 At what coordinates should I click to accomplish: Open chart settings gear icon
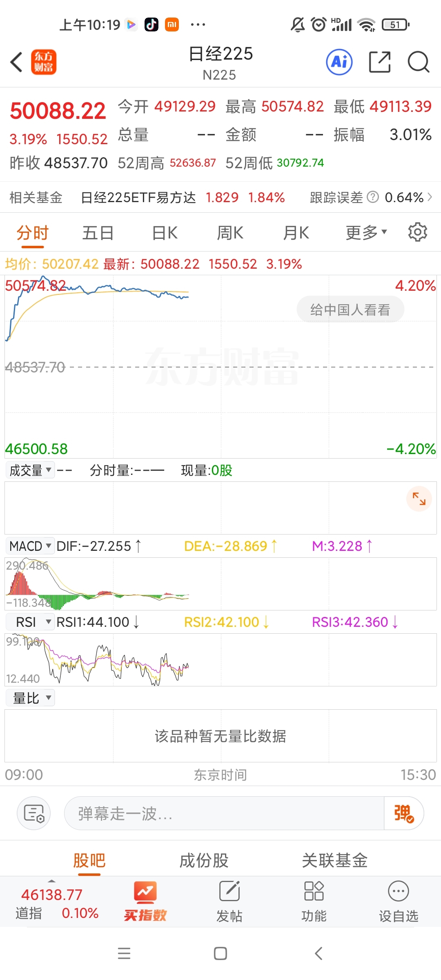(417, 232)
